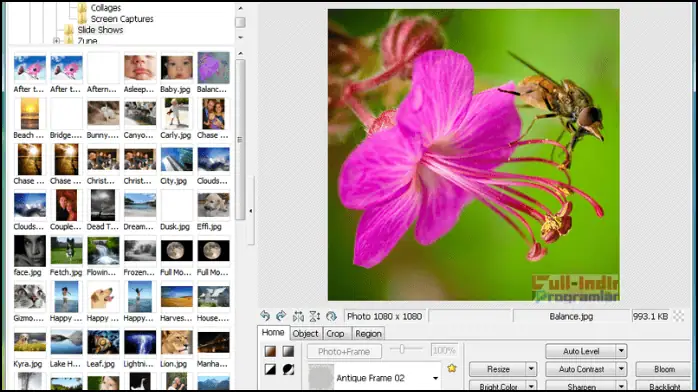Redo the last edit
Viewport: 698px width, 392px height.
[281, 316]
